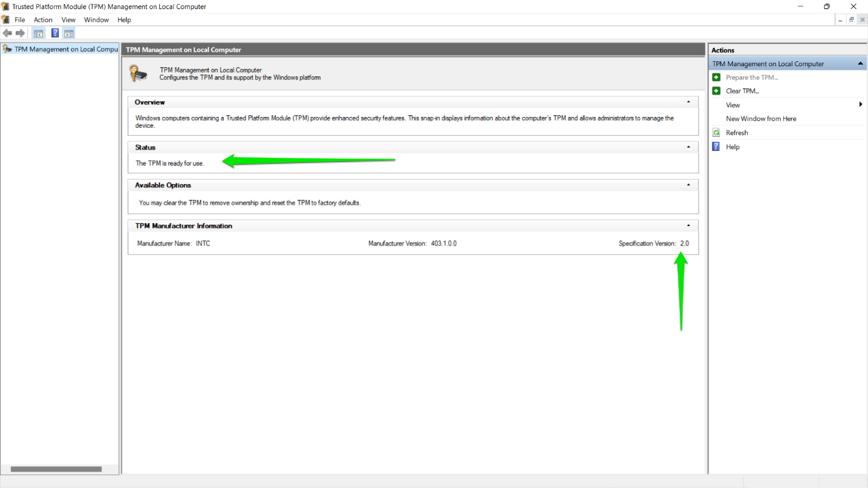Viewport: 868px width, 488px height.
Task: Click the green arrow icon beside Clear TPM
Action: 716,91
